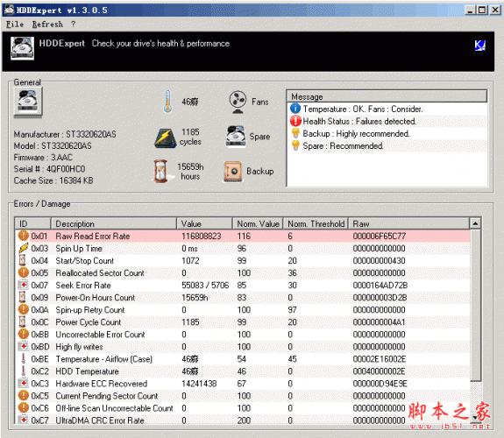Open the File menu

click(15, 25)
